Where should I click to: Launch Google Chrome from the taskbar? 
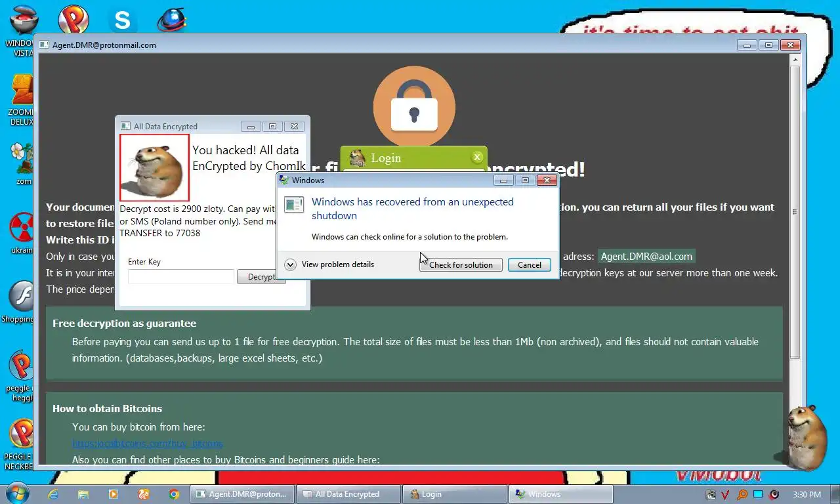pyautogui.click(x=174, y=494)
